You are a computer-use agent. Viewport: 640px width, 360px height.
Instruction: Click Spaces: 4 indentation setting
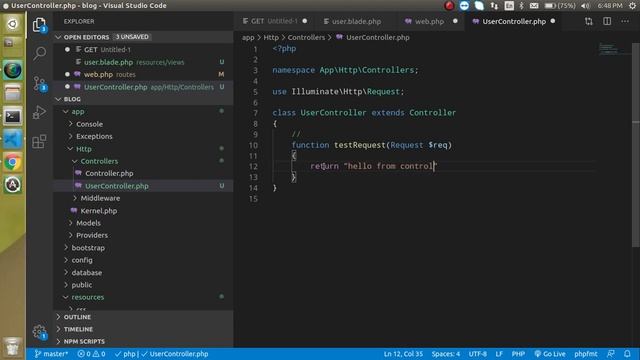coord(446,354)
